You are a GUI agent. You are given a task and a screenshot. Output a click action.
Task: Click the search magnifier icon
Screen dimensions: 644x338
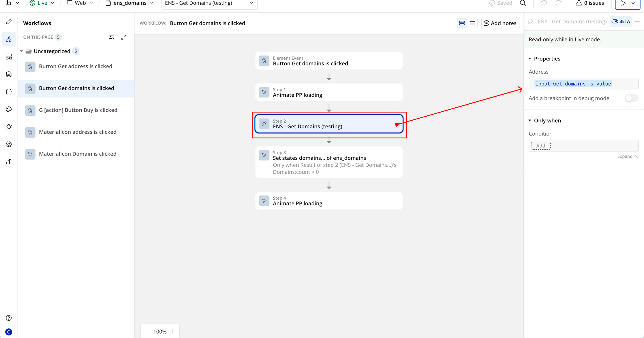click(523, 3)
